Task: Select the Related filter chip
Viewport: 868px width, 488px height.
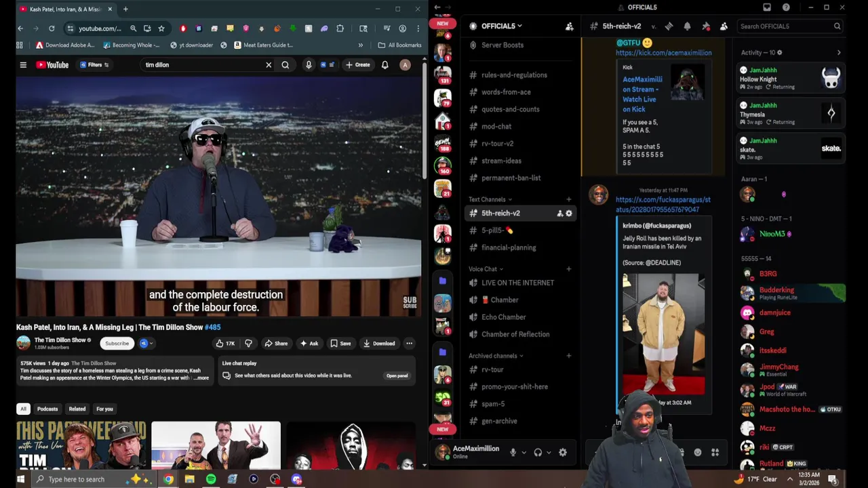Action: click(x=77, y=409)
